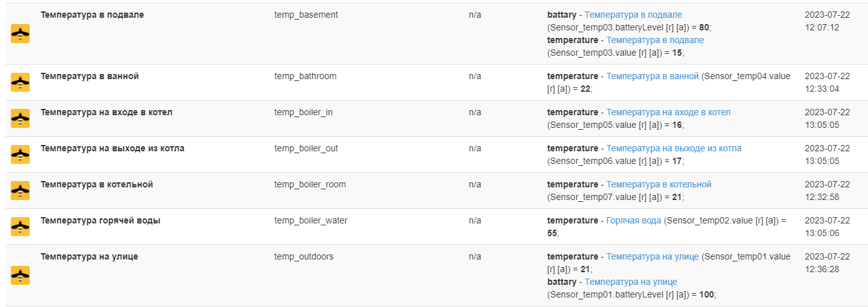Click the temp_outdoors identifier text

[304, 256]
